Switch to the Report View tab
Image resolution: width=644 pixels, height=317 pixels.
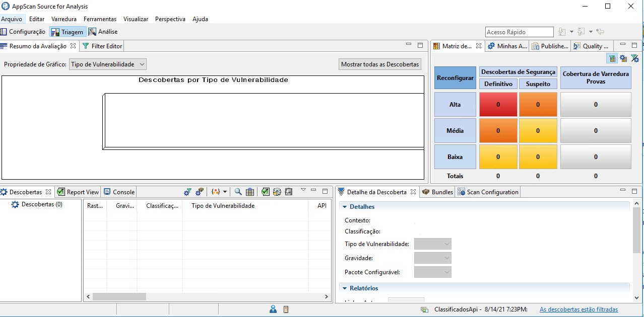(x=78, y=192)
